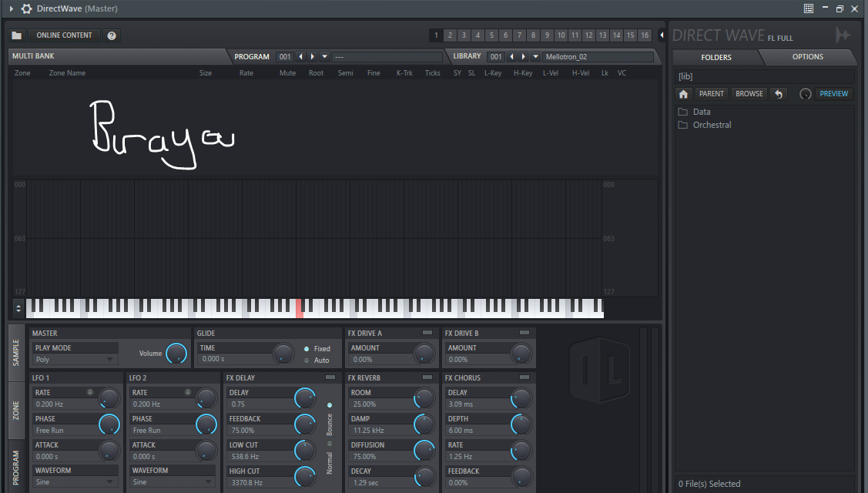Adjust FX Chorus Rate knob
868x493 pixels.
coord(521,451)
